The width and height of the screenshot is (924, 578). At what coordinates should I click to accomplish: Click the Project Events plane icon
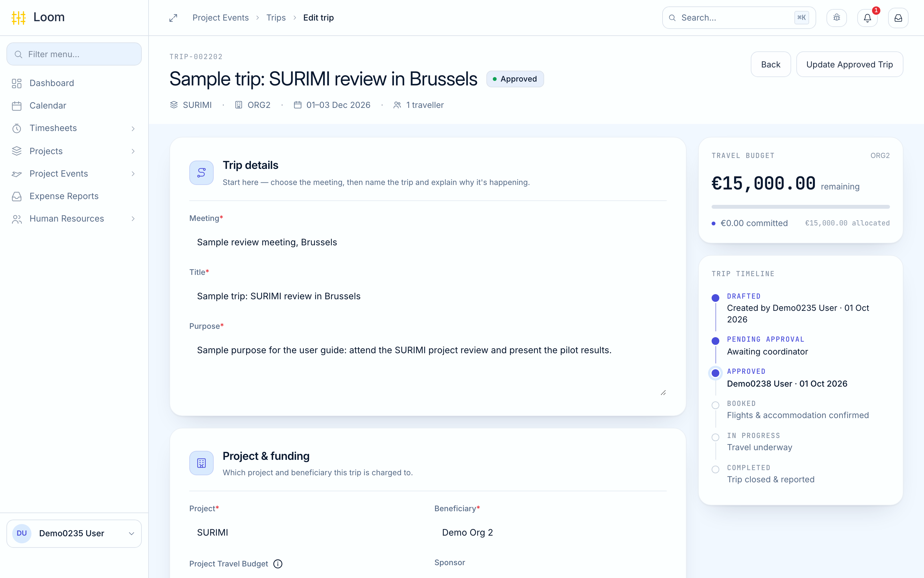17,174
